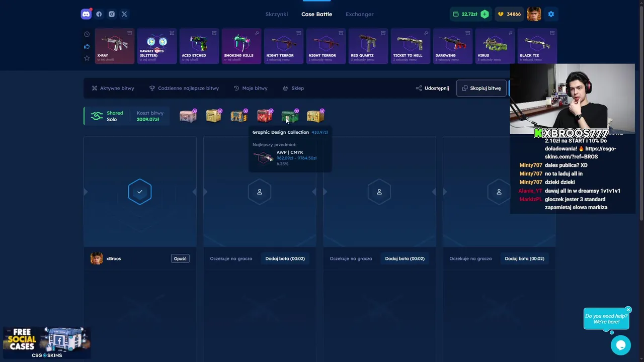644x362 pixels.
Task: Switch to the Exchanger tab
Action: coord(359,14)
